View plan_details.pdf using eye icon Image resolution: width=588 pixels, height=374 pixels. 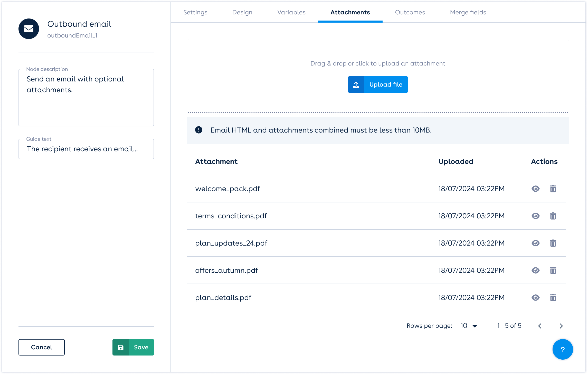[535, 298]
